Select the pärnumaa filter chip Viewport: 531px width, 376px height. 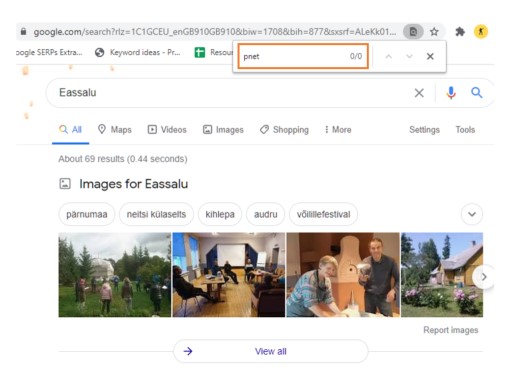pos(87,214)
